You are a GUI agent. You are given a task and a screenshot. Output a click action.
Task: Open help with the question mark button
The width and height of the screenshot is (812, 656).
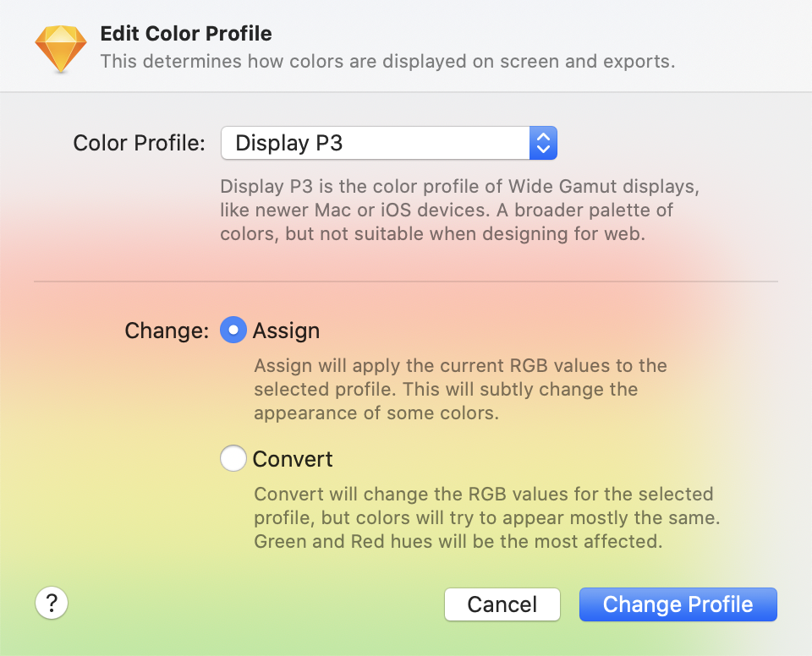pyautogui.click(x=52, y=603)
